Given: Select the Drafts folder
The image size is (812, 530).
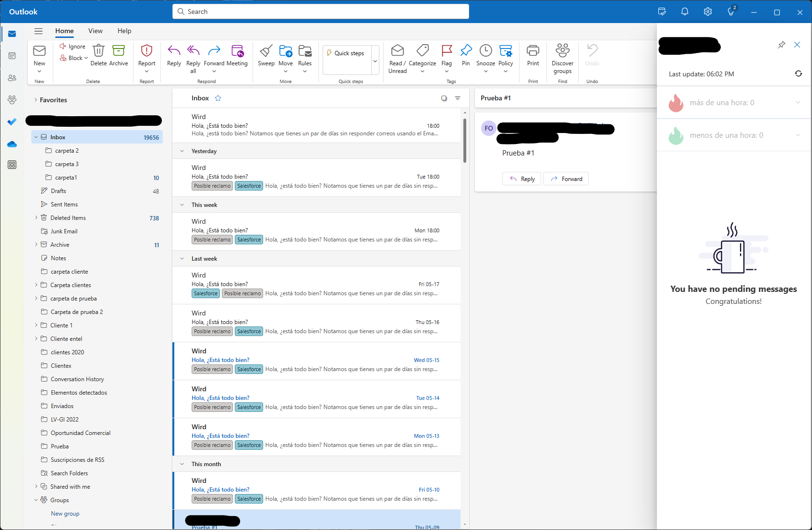Looking at the screenshot, I should pos(97,191).
